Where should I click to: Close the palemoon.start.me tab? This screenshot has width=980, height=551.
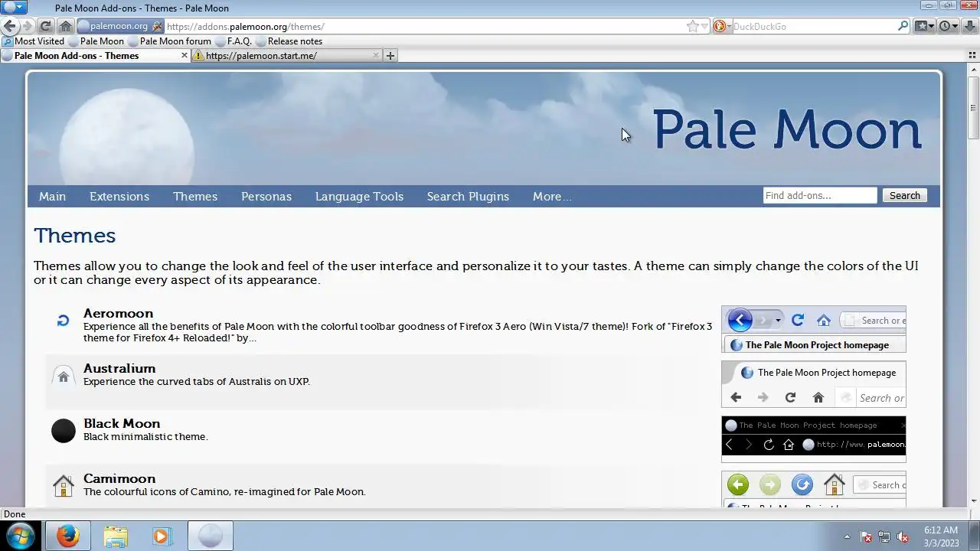coord(376,55)
